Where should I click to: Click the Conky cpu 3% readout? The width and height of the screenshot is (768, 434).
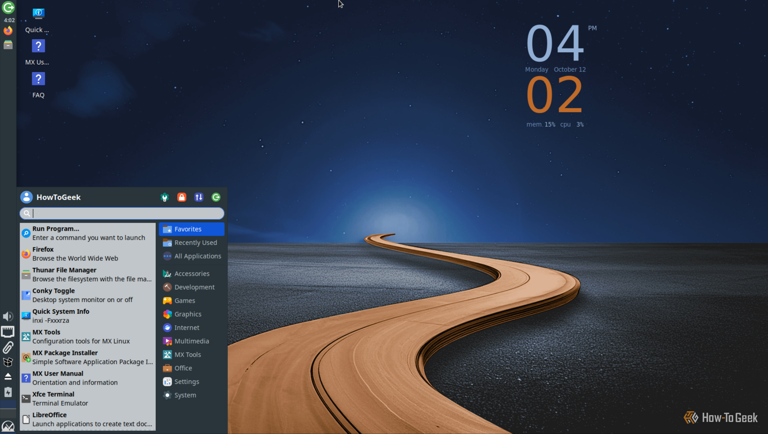point(572,124)
